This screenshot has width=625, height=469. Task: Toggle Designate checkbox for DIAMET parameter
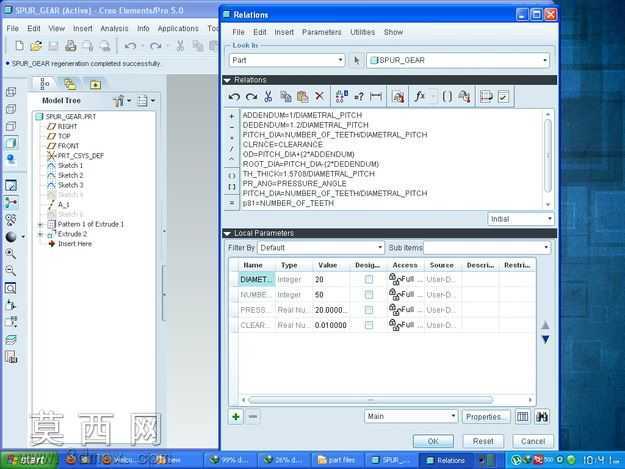pos(369,279)
